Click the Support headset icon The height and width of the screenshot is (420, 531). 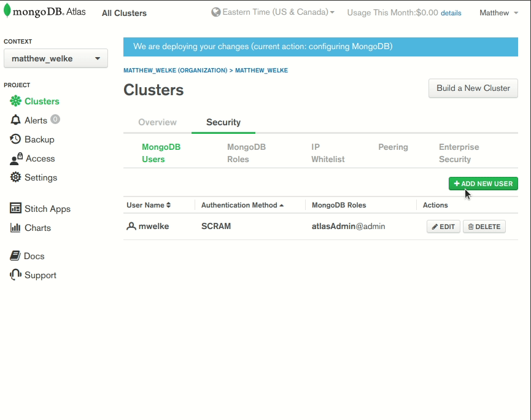(x=15, y=274)
